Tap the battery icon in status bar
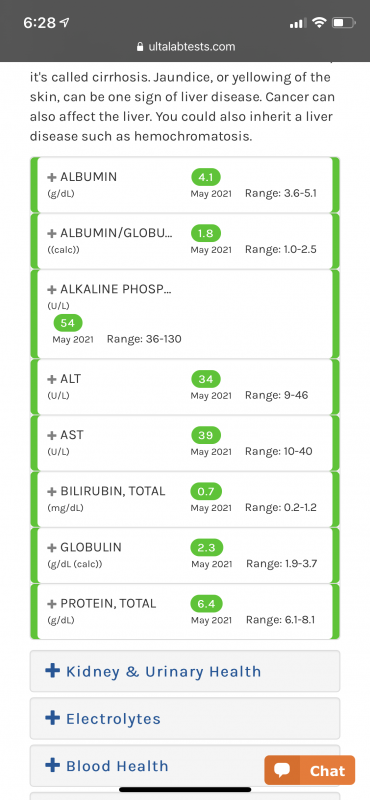370x800 pixels. tap(343, 22)
